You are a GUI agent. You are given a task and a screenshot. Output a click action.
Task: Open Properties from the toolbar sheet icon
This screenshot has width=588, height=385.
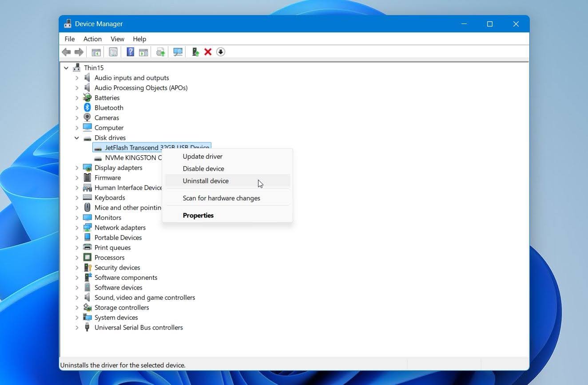[113, 52]
